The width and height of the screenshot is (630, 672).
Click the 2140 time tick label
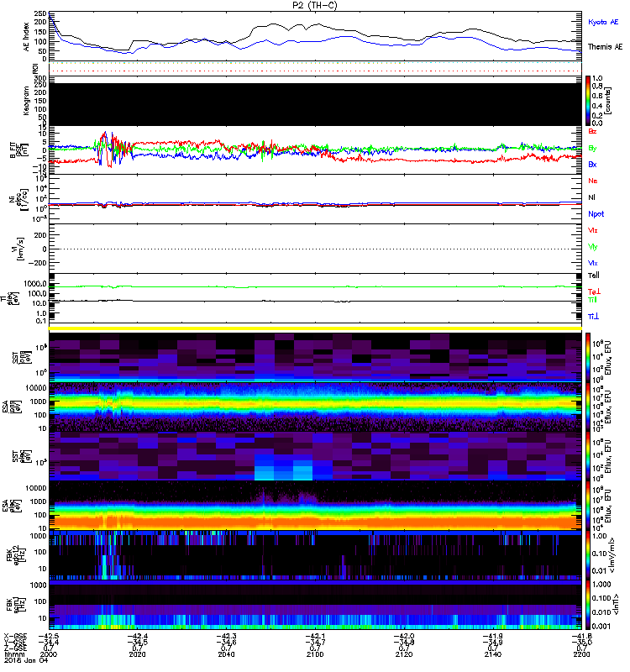pyautogui.click(x=493, y=654)
